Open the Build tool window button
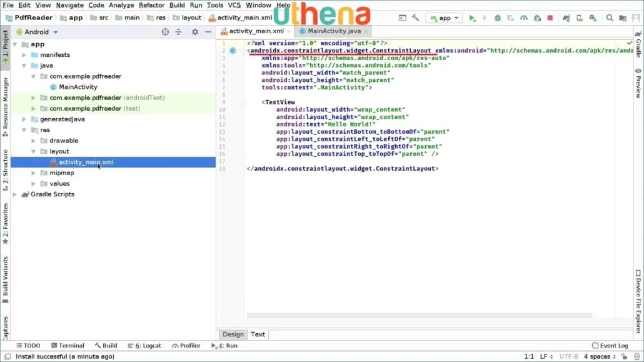644x362 pixels. click(x=106, y=346)
